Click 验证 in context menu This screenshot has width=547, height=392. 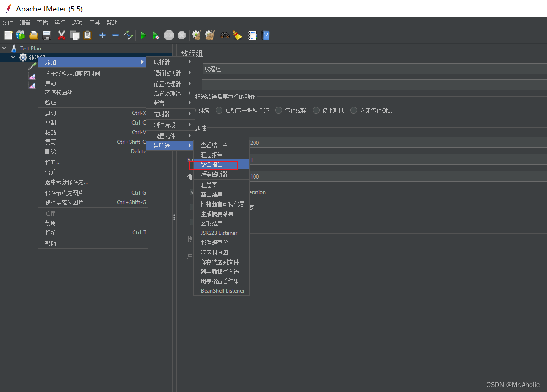coord(93,102)
